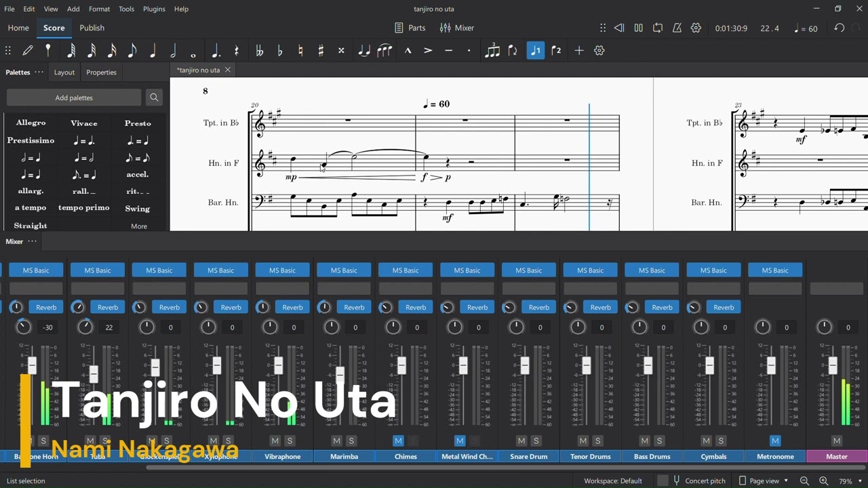
Task: Open the tuplet tool
Action: click(492, 51)
